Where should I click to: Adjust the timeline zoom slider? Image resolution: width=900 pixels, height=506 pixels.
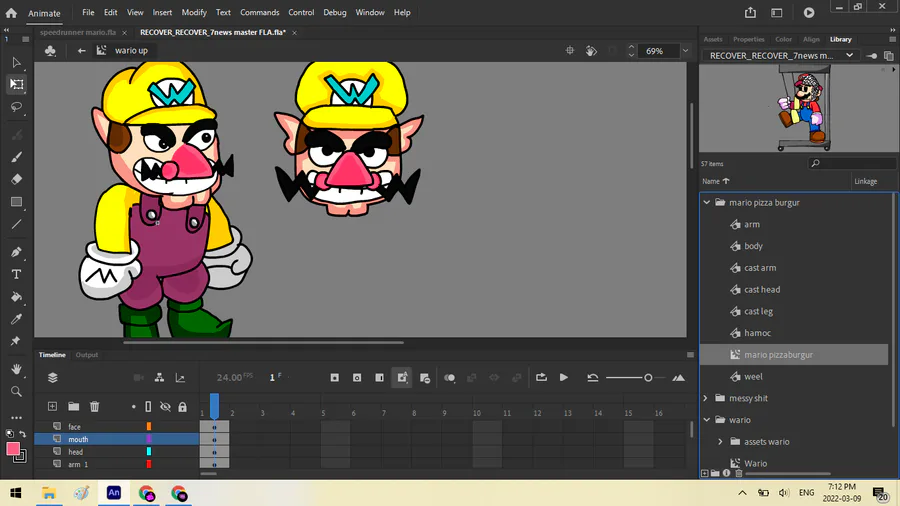(648, 377)
